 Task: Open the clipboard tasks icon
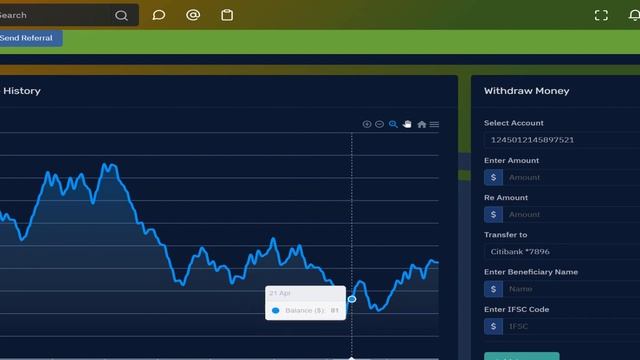coord(227,15)
